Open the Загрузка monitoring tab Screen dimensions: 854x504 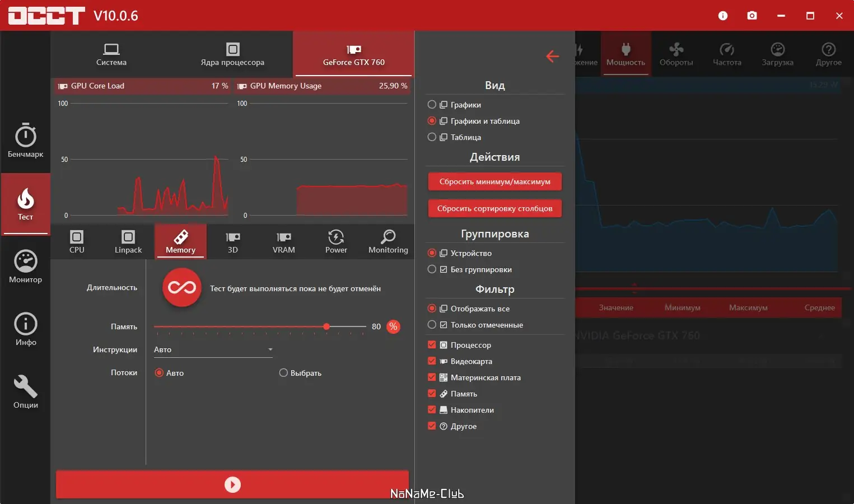pos(777,54)
